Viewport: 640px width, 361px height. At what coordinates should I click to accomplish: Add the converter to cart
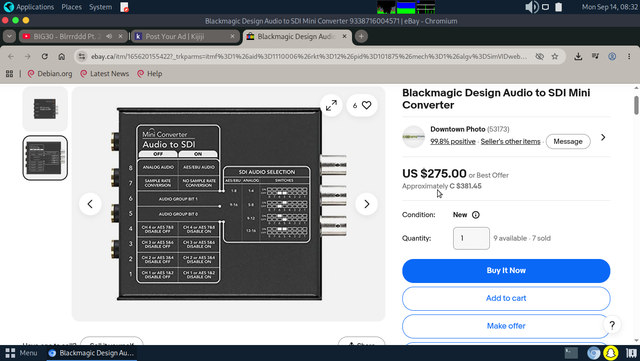click(x=506, y=299)
